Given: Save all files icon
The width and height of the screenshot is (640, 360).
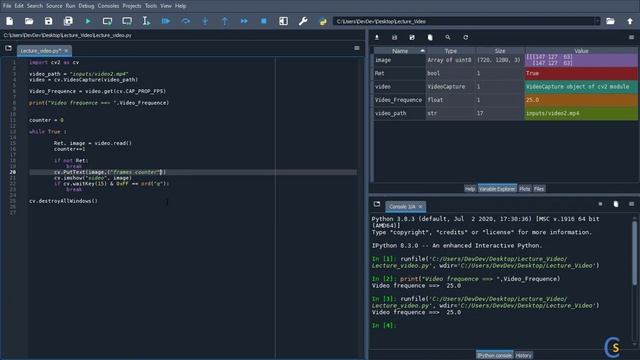Looking at the screenshot, I should (68, 21).
